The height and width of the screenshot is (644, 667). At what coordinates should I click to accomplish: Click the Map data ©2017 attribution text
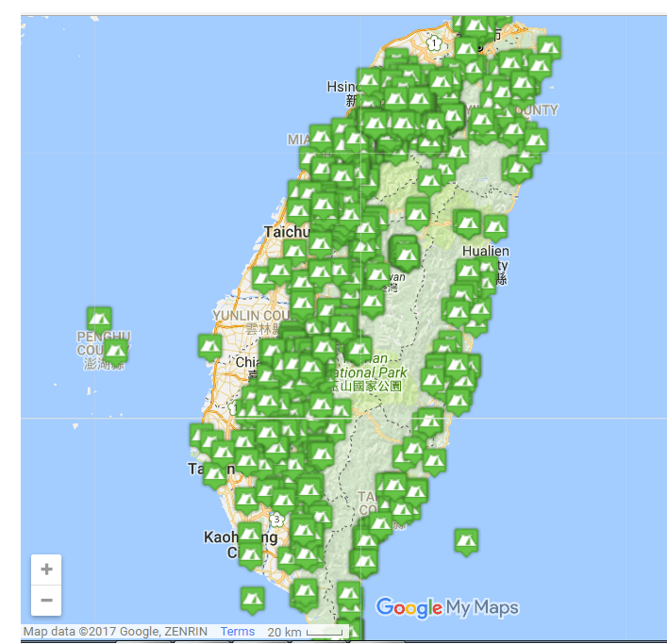(117, 632)
